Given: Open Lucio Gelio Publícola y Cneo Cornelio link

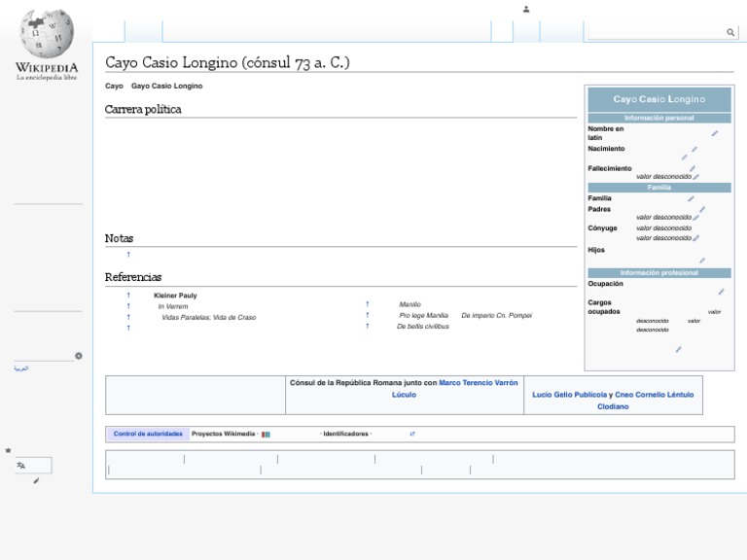Looking at the screenshot, I should point(611,396).
